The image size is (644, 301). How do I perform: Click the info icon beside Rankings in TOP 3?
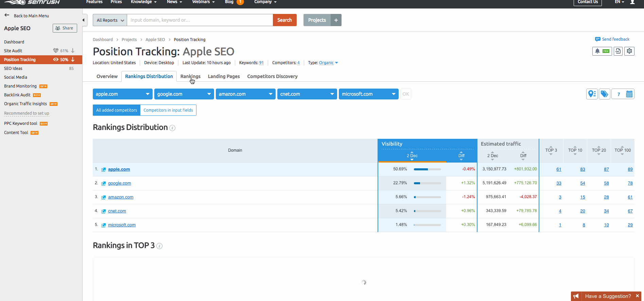pyautogui.click(x=159, y=246)
